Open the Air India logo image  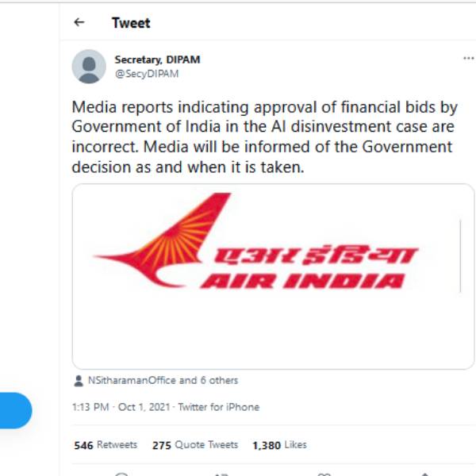(273, 276)
